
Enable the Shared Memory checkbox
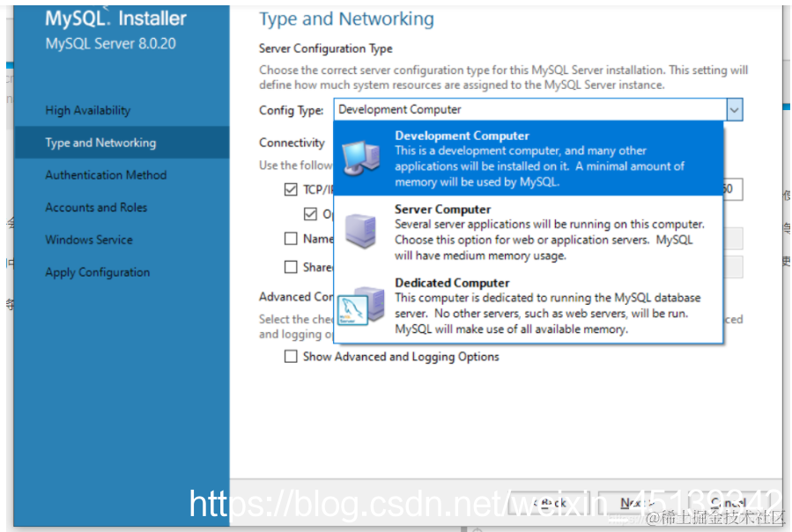pos(291,267)
